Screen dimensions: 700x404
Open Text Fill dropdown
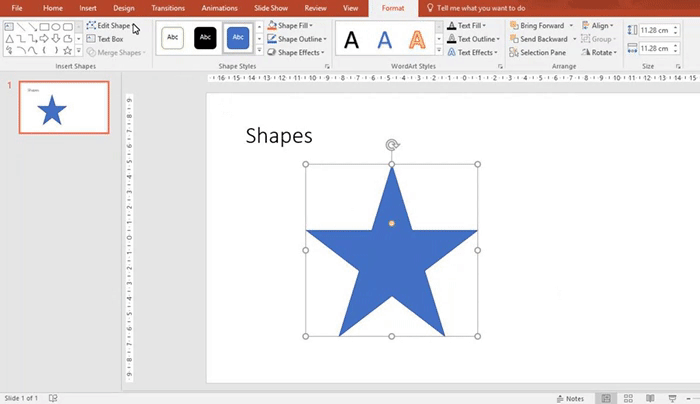click(466, 26)
